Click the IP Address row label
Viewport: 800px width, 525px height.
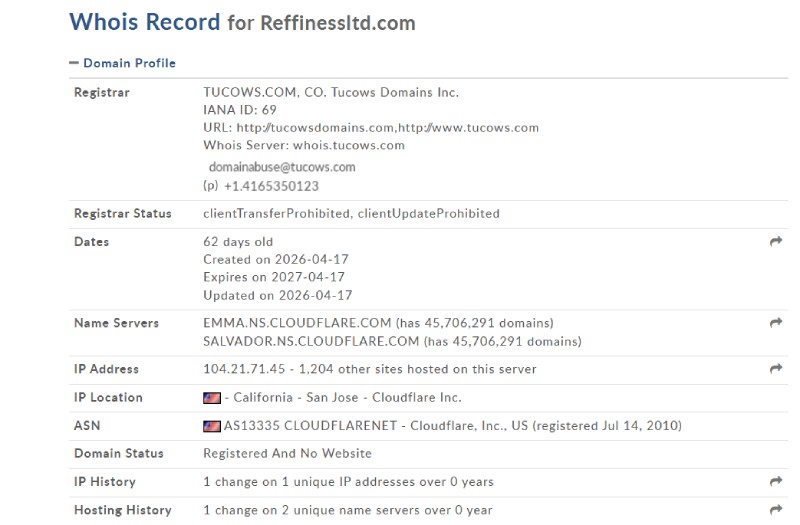(x=106, y=369)
